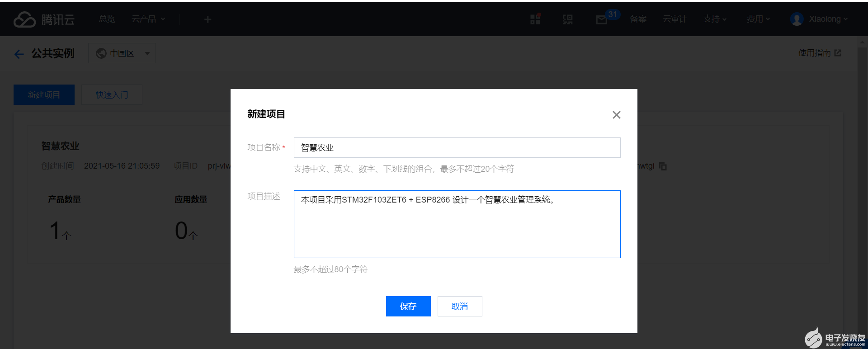Open the apps grid icon with red dot
Image resolution: width=868 pixels, height=349 pixels.
(x=535, y=19)
